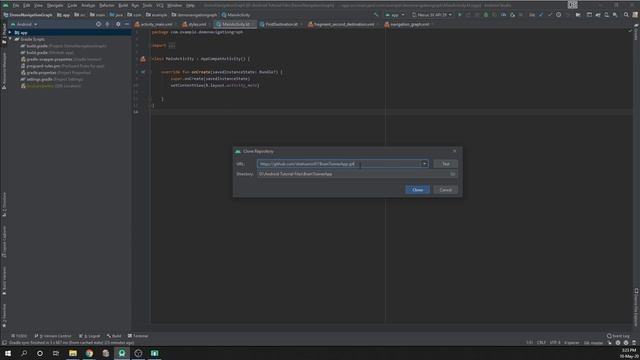640x360 pixels.
Task: Open the Window menu
Action: point(175,5)
